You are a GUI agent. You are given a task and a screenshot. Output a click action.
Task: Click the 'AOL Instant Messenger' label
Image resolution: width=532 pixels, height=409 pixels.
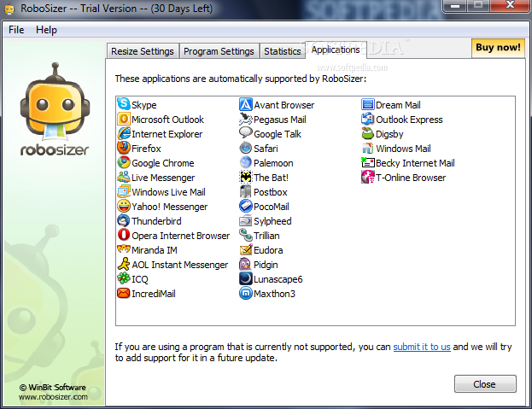coord(180,265)
